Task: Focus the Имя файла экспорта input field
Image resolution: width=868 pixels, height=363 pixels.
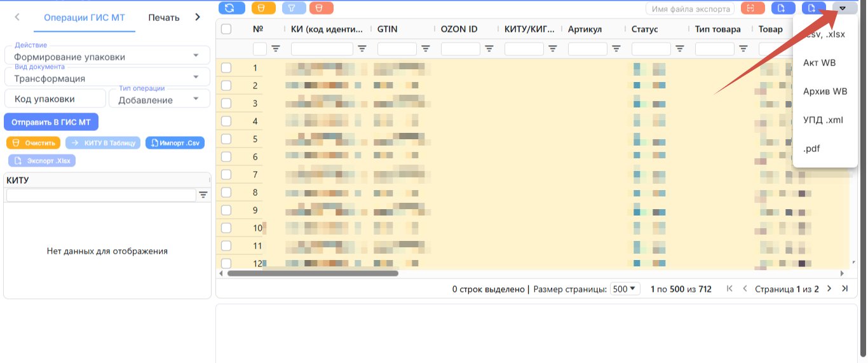Action: click(690, 9)
